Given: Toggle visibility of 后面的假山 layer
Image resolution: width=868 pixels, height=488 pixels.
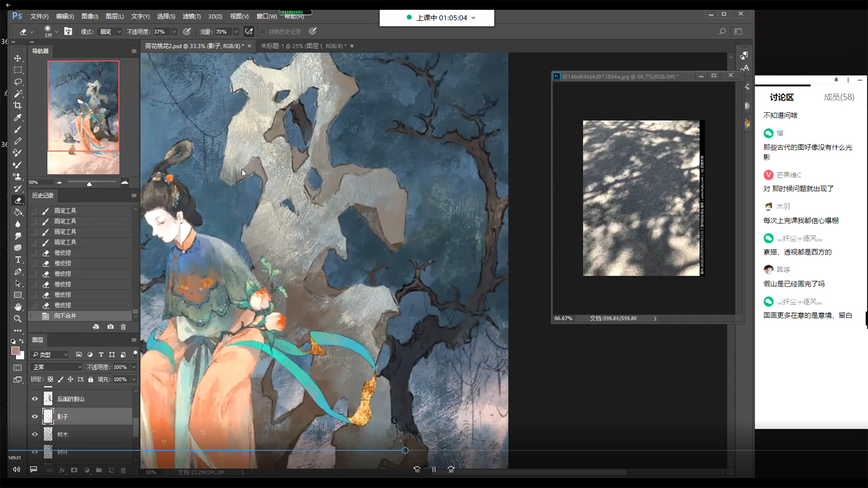Looking at the screenshot, I should click(35, 399).
